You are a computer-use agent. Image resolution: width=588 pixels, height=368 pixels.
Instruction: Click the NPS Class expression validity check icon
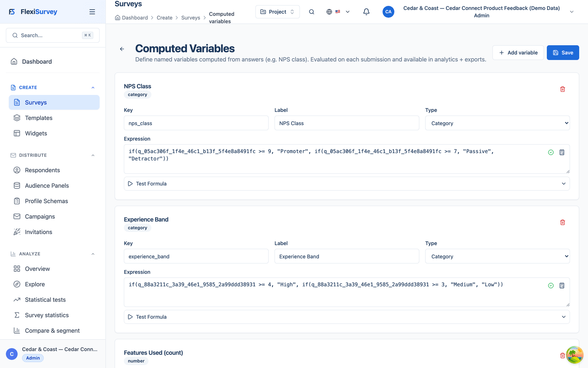click(551, 152)
